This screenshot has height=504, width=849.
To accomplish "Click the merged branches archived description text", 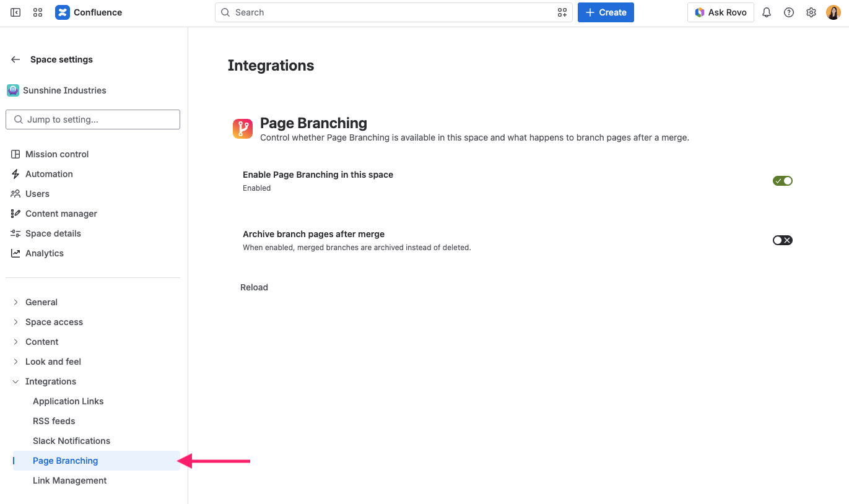I will pos(357,248).
